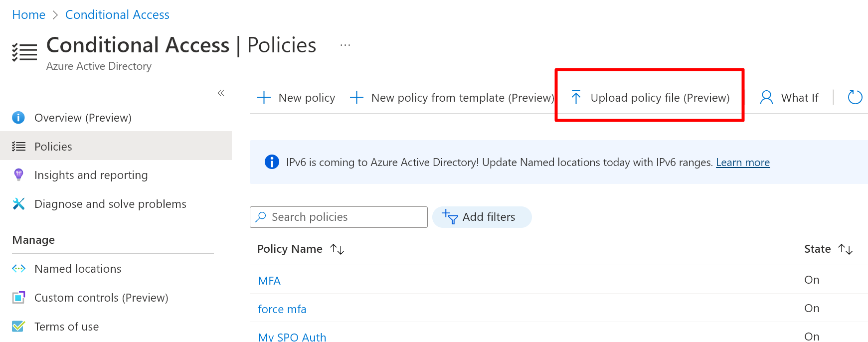Click the Add filters funnel icon

(x=450, y=217)
